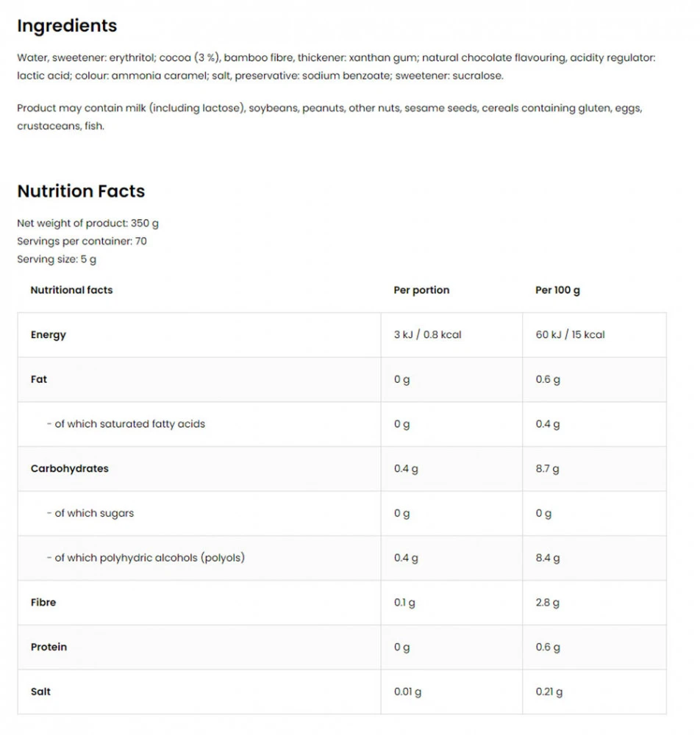Image resolution: width=700 pixels, height=735 pixels.
Task: Click the 'Net weight of product: 350 g' line
Action: pyautogui.click(x=87, y=223)
